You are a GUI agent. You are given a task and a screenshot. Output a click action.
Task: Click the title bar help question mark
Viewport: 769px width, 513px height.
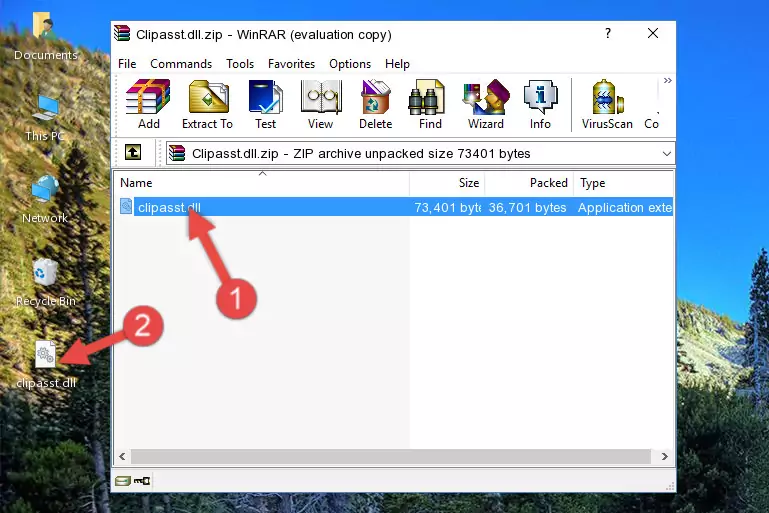(x=608, y=33)
